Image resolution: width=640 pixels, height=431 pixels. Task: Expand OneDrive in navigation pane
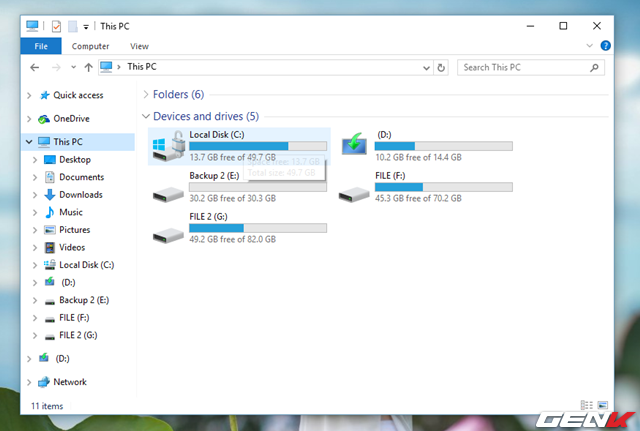[29, 119]
